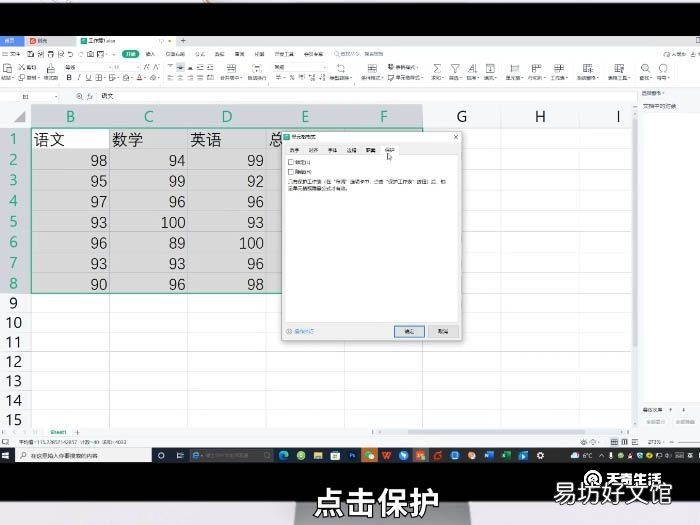The image size is (700, 525).
Task: Apply bold with the B icon
Action: point(69,78)
